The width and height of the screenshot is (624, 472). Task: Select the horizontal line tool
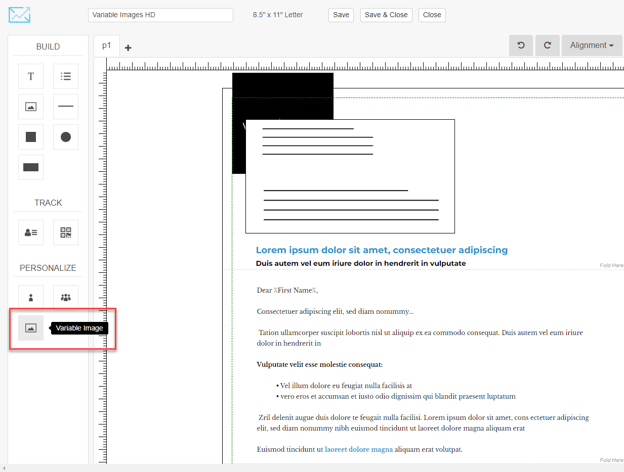pos(66,107)
